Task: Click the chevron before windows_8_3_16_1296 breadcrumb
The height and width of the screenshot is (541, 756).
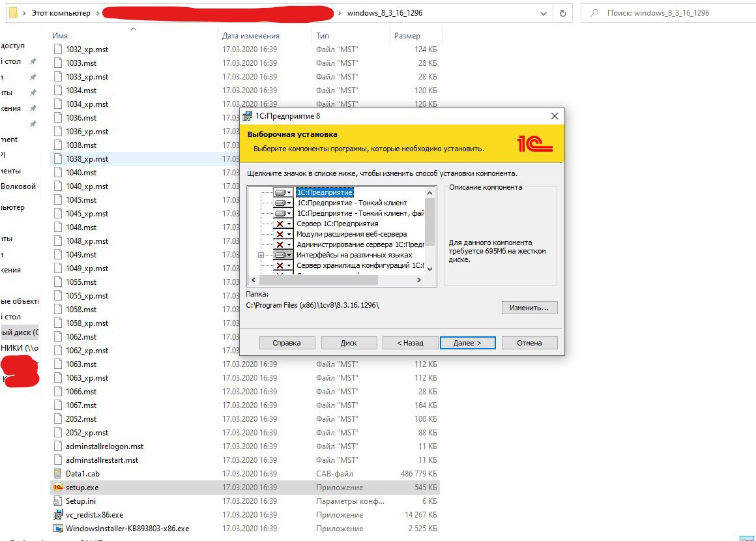Action: pyautogui.click(x=340, y=13)
